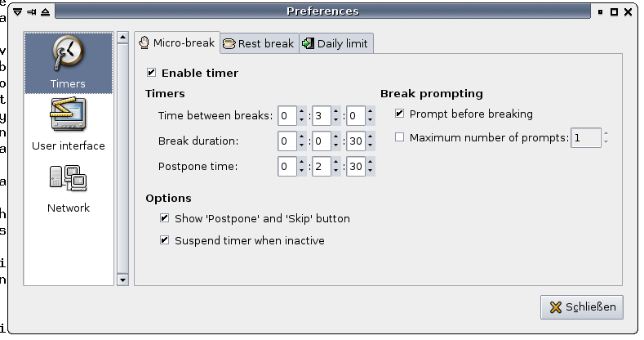644x340 pixels.
Task: Uncheck Suspend timer when inactive
Action: [164, 240]
